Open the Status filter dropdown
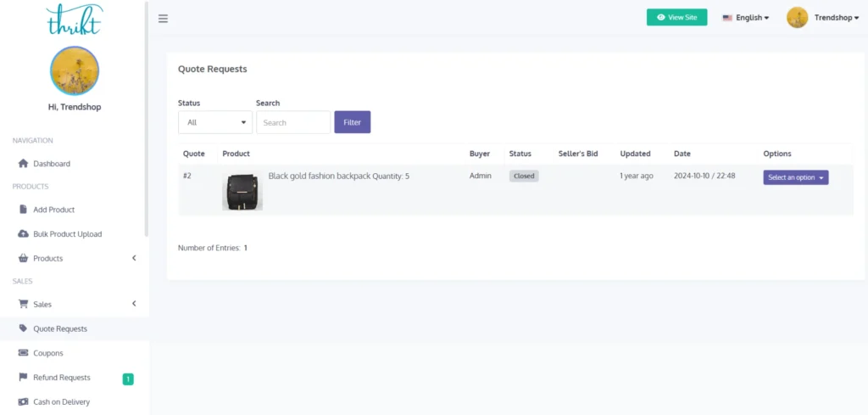Viewport: 868px width, 415px height. point(215,122)
